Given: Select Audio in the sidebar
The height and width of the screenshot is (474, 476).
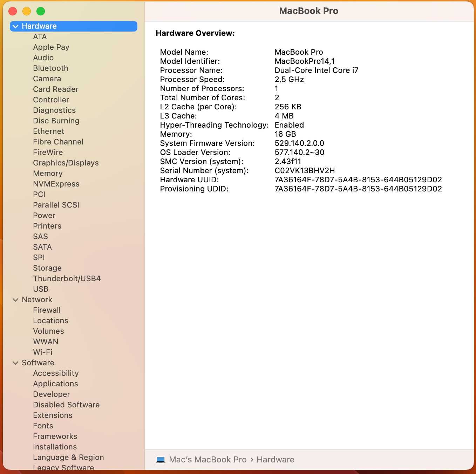Looking at the screenshot, I should [x=43, y=58].
